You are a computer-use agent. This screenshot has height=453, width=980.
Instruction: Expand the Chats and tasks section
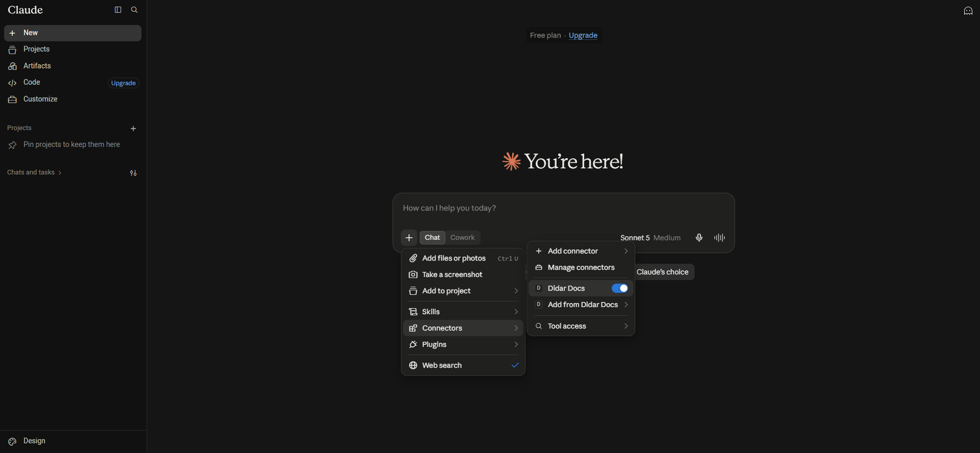coord(34,172)
